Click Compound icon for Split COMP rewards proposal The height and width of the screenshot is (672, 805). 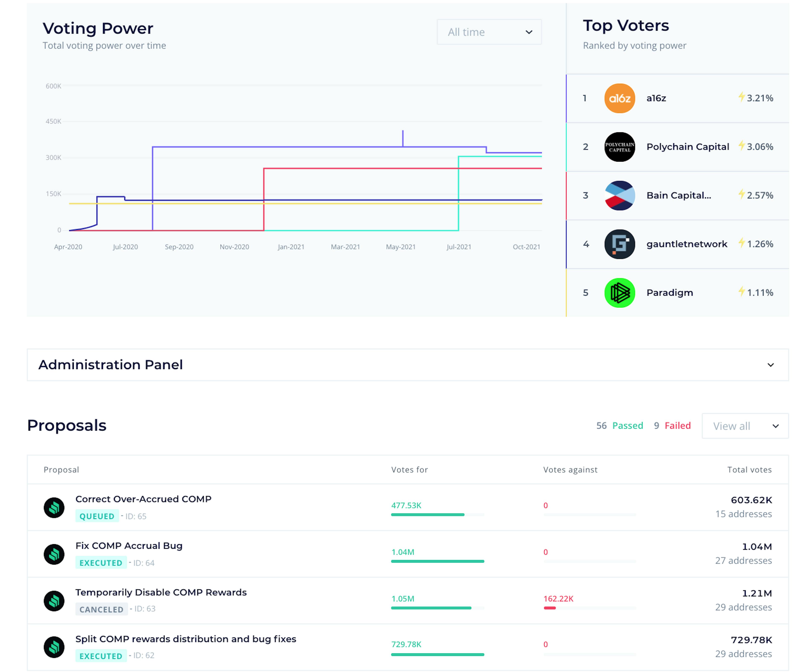click(54, 647)
